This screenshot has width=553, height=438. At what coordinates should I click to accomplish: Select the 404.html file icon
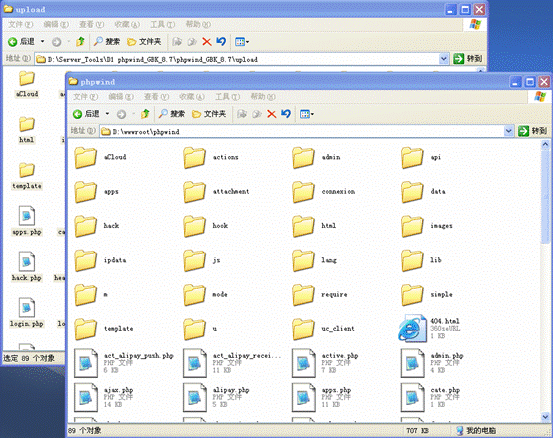[412, 328]
